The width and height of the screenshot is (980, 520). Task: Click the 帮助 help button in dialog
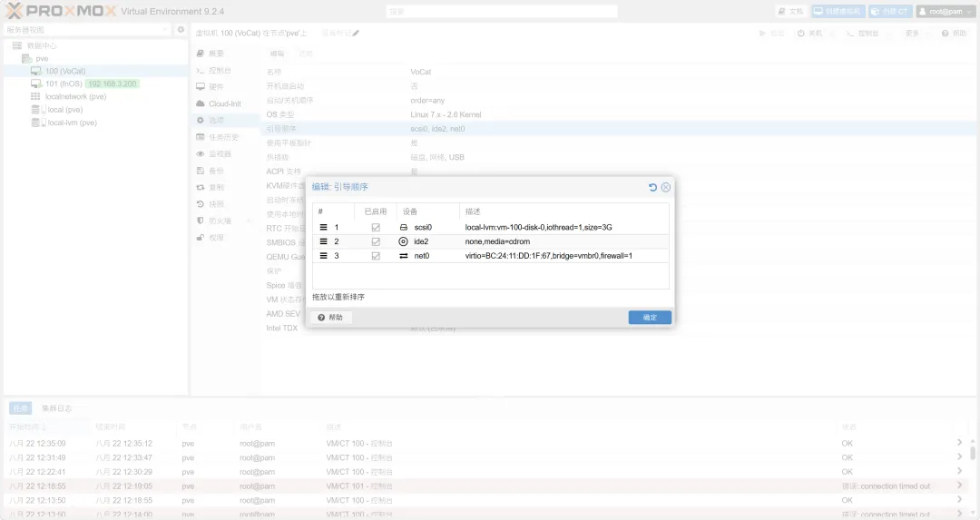click(331, 318)
